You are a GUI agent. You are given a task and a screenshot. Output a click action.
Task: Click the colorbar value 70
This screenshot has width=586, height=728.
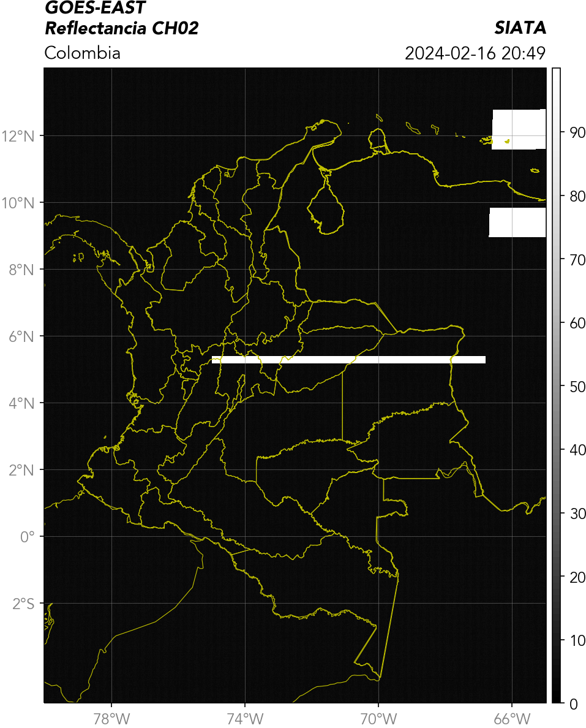(x=577, y=260)
